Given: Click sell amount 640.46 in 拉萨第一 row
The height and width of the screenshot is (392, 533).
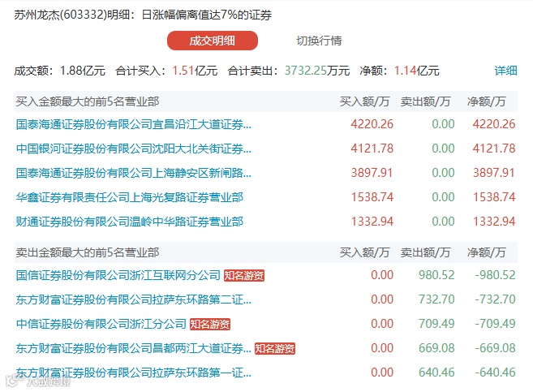Looking at the screenshot, I should click(x=436, y=373).
